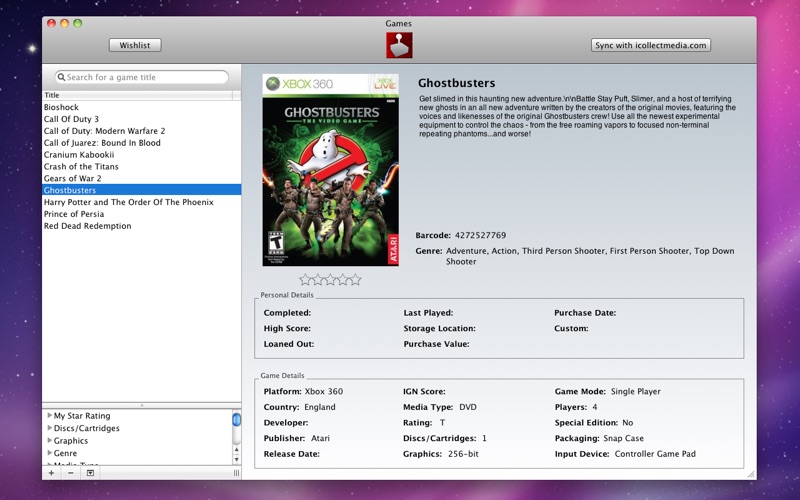Screen dimensions: 800x500
Task: Set rating to two stars
Action: tap(317, 279)
